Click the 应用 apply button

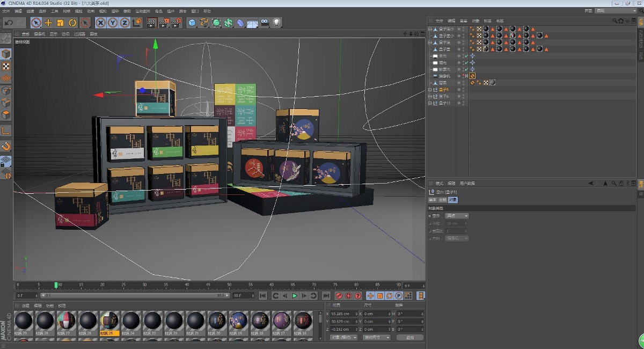410,337
